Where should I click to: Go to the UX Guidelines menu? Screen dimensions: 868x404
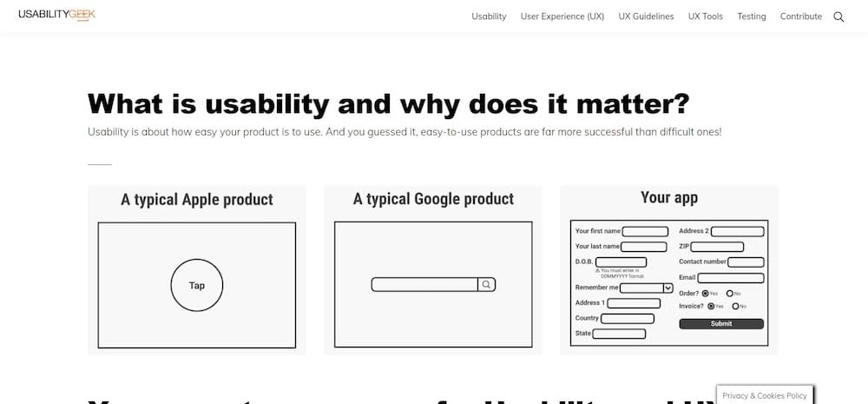click(646, 17)
